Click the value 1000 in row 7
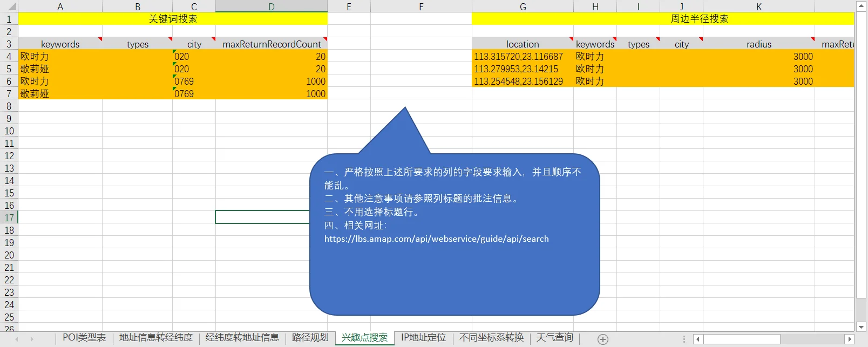Image resolution: width=868 pixels, height=347 pixels. 272,93
